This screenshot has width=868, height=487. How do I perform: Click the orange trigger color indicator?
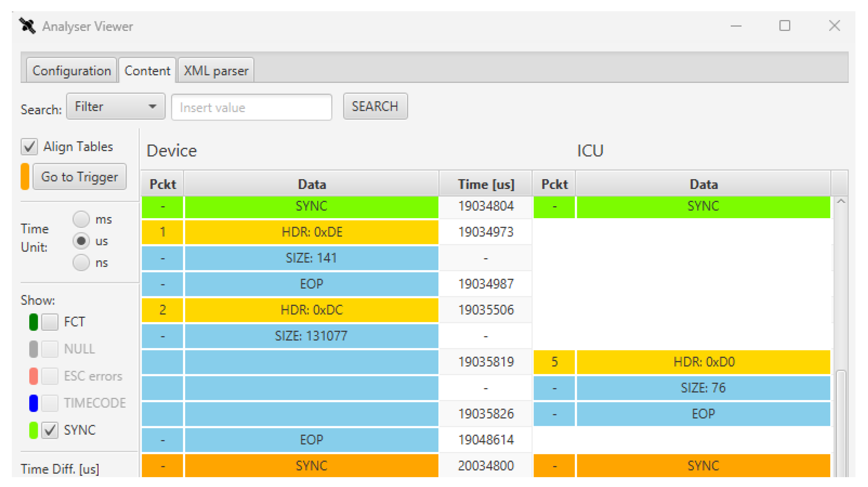point(25,176)
